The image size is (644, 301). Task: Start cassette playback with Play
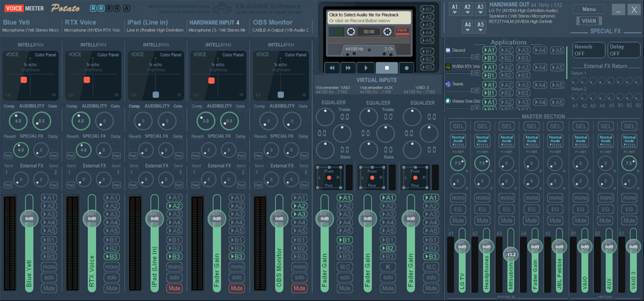(366, 67)
